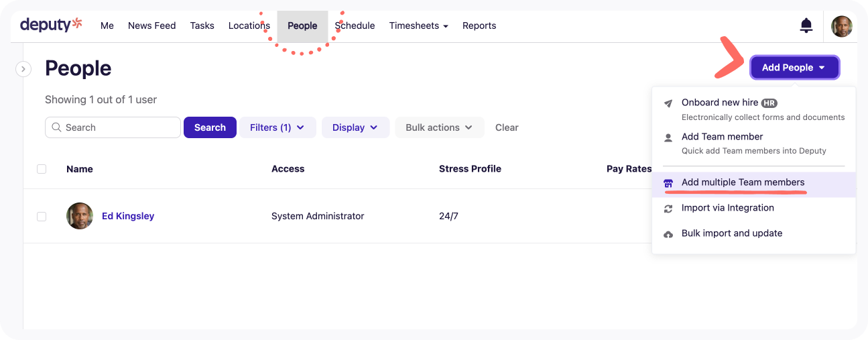Open the user profile avatar menu
The image size is (868, 340).
(x=841, y=26)
